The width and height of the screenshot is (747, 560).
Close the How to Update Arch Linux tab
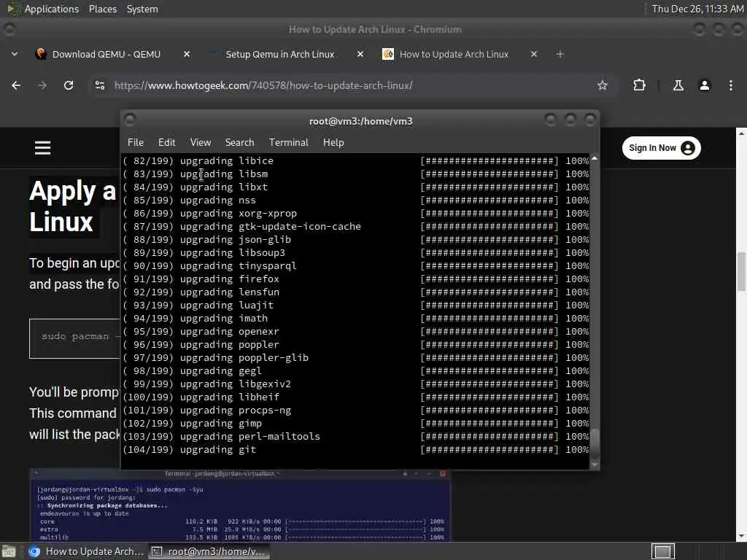[x=533, y=54]
